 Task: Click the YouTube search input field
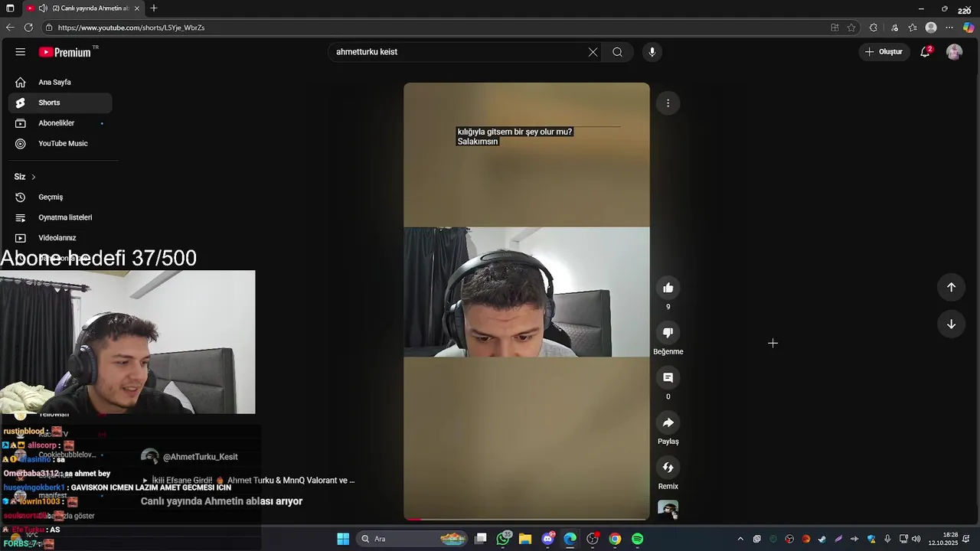coord(458,52)
